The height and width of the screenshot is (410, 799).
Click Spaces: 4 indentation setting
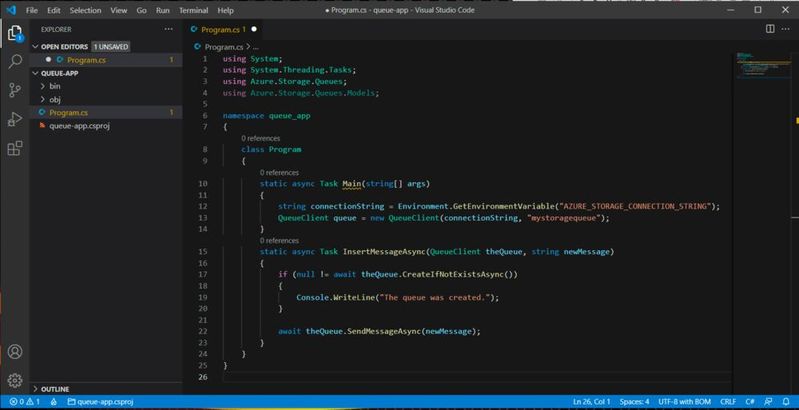634,402
